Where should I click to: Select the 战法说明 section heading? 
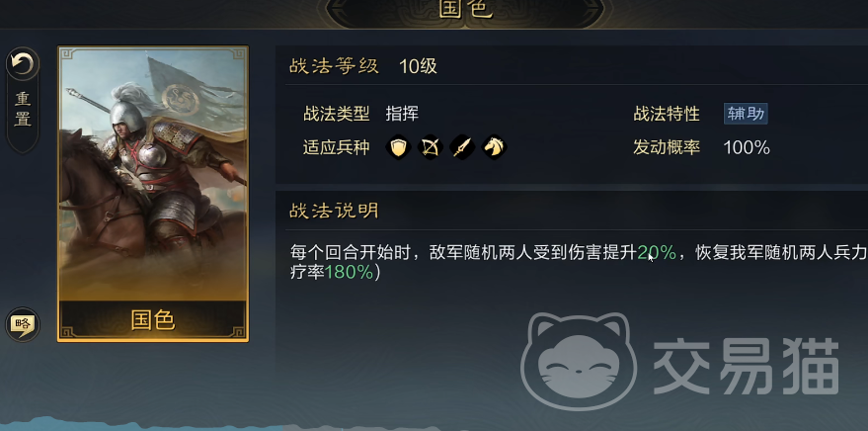(x=334, y=211)
